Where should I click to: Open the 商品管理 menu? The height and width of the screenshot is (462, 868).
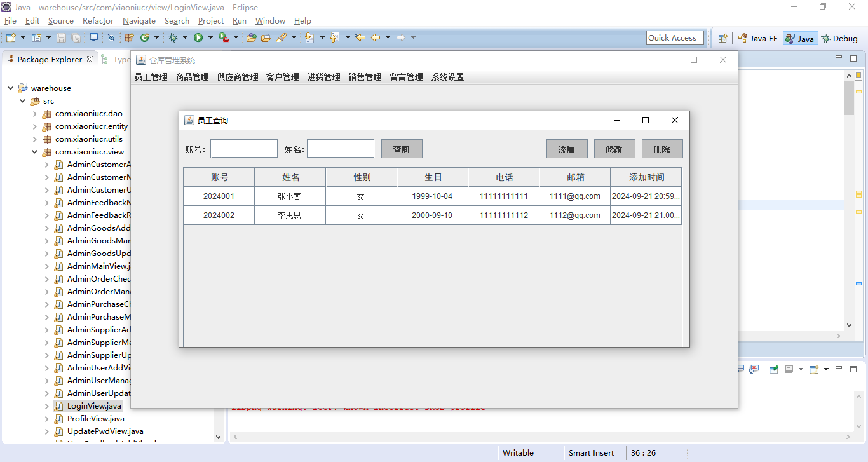tap(192, 78)
